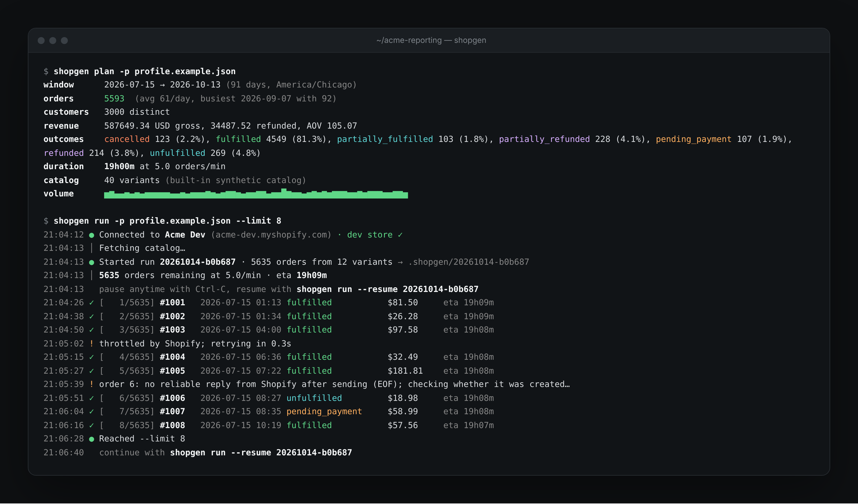The width and height of the screenshot is (858, 504).
Task: Click the red close window dot
Action: pos(41,41)
